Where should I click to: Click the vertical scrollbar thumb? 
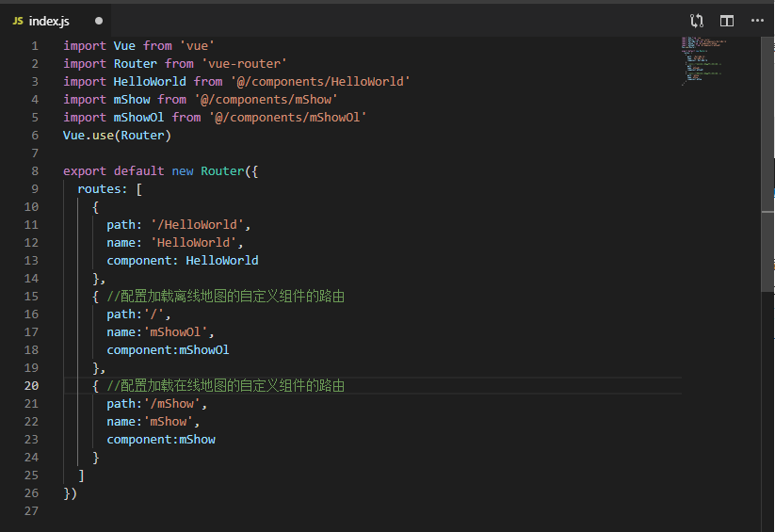pos(767,164)
